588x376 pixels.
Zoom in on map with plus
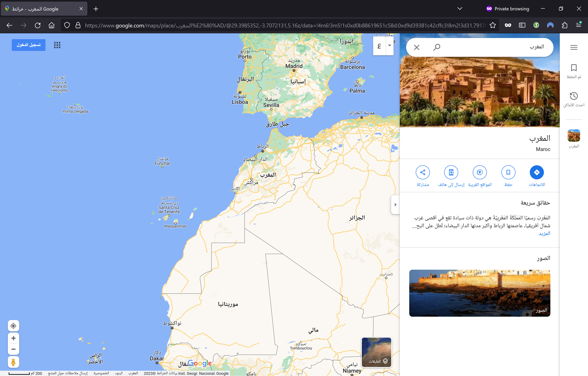coord(14,338)
